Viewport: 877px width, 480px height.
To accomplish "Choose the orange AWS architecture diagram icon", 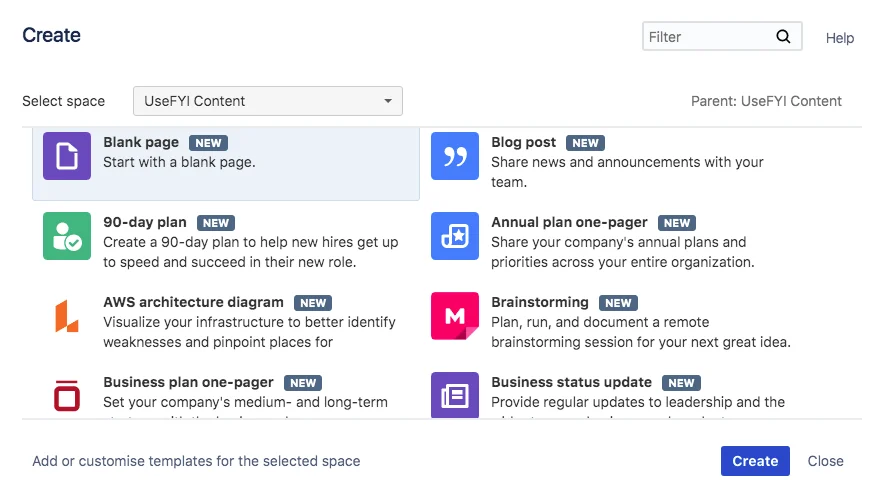I will click(67, 316).
